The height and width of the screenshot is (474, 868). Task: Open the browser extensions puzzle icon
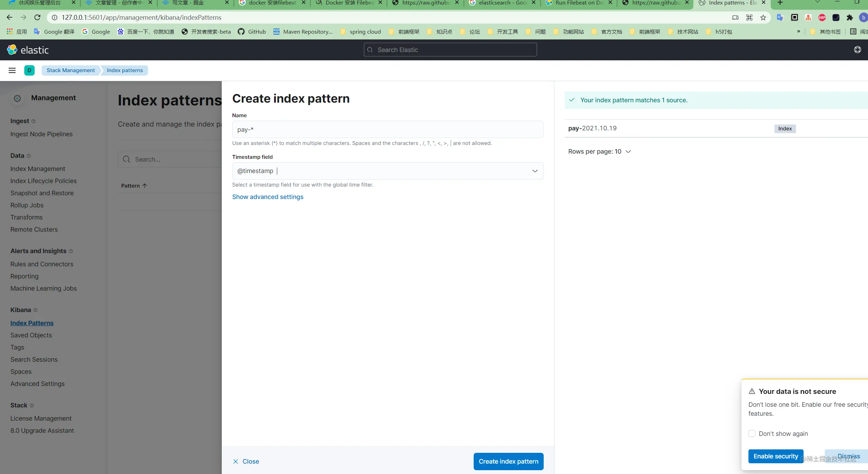point(850,17)
